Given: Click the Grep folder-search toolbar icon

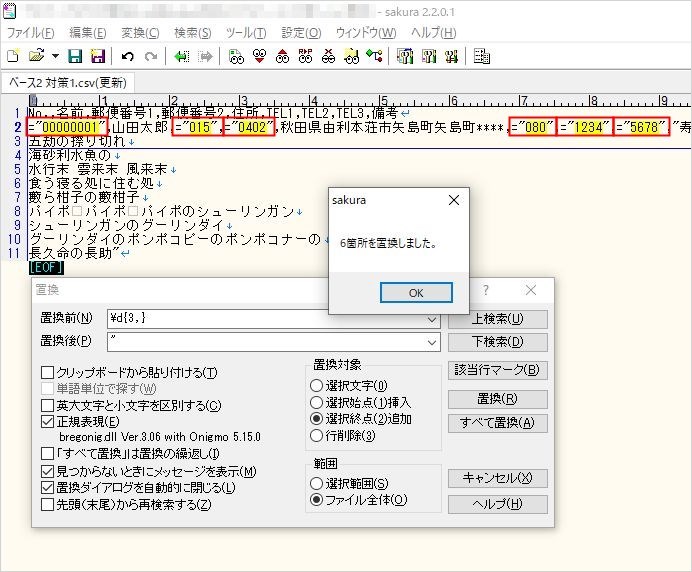Looking at the screenshot, I should (x=351, y=56).
